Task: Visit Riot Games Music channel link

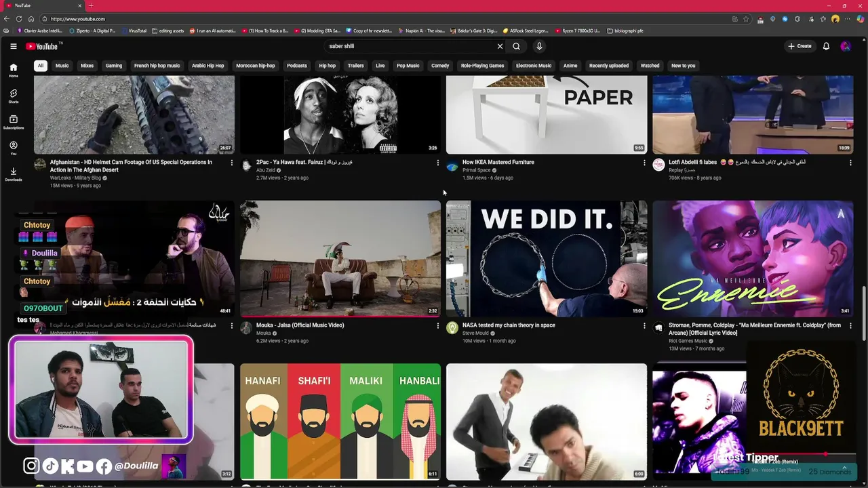Action: [688, 341]
